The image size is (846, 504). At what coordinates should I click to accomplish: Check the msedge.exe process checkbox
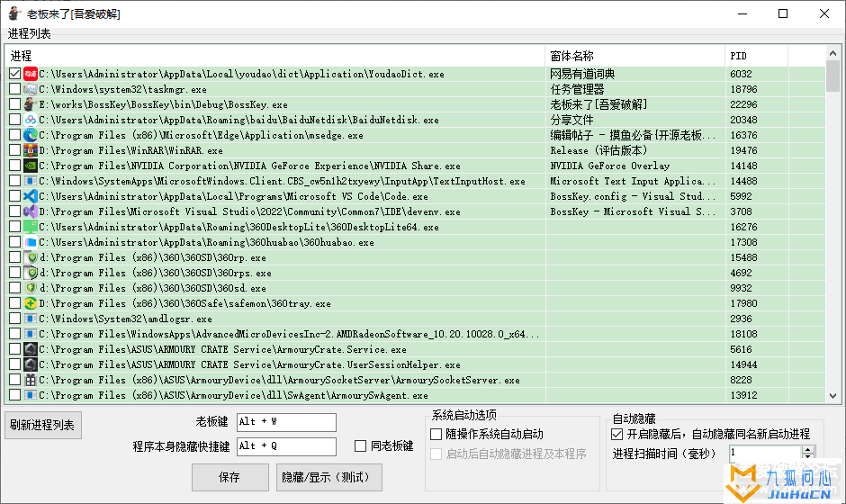pyautogui.click(x=15, y=135)
